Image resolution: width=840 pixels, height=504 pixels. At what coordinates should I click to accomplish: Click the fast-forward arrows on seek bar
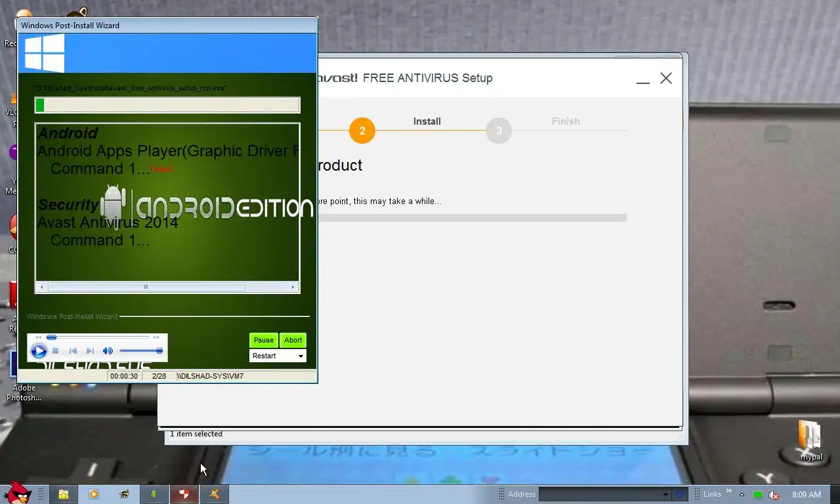[156, 337]
